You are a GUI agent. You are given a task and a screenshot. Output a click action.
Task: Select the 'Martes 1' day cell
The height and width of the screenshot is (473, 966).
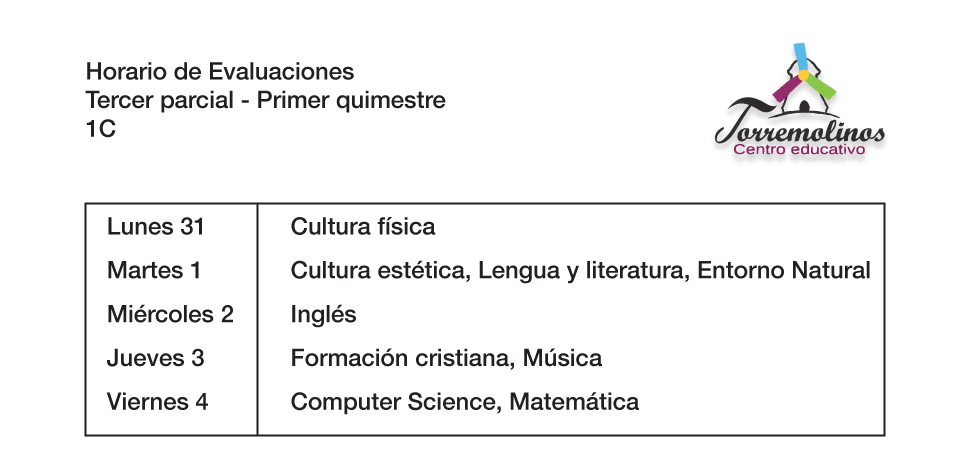154,270
